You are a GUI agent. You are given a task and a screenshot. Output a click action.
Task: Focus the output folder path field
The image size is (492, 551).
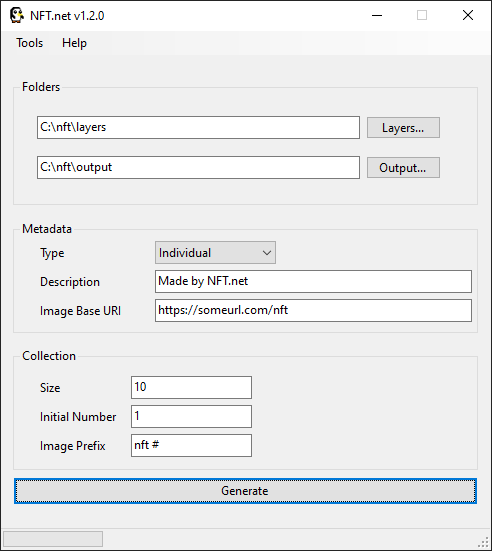pyautogui.click(x=198, y=168)
